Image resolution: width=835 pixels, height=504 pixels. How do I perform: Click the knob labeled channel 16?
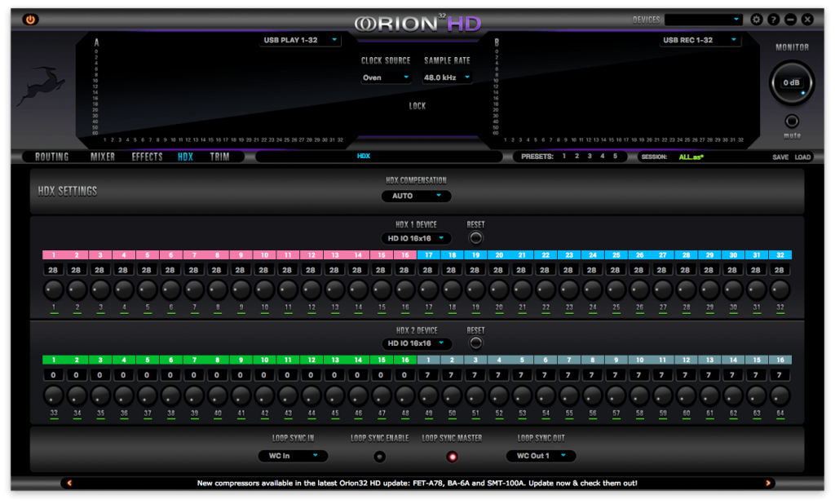click(404, 290)
